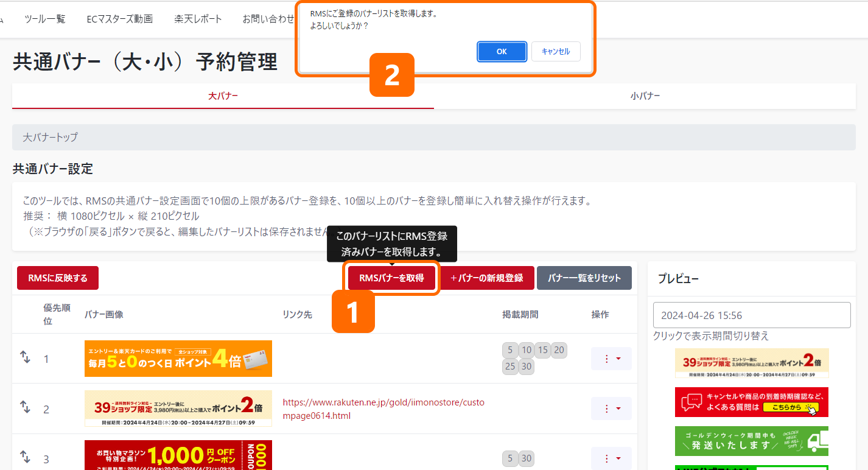Click the リンク先 column header

298,315
